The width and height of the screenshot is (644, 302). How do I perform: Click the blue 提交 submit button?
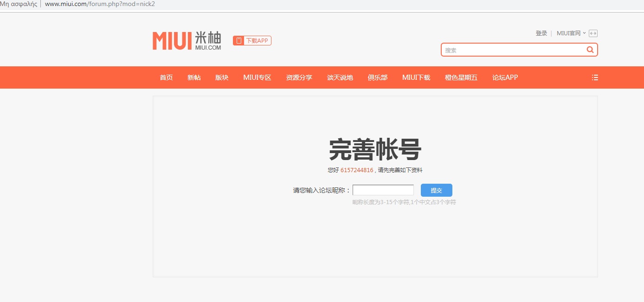pyautogui.click(x=436, y=190)
